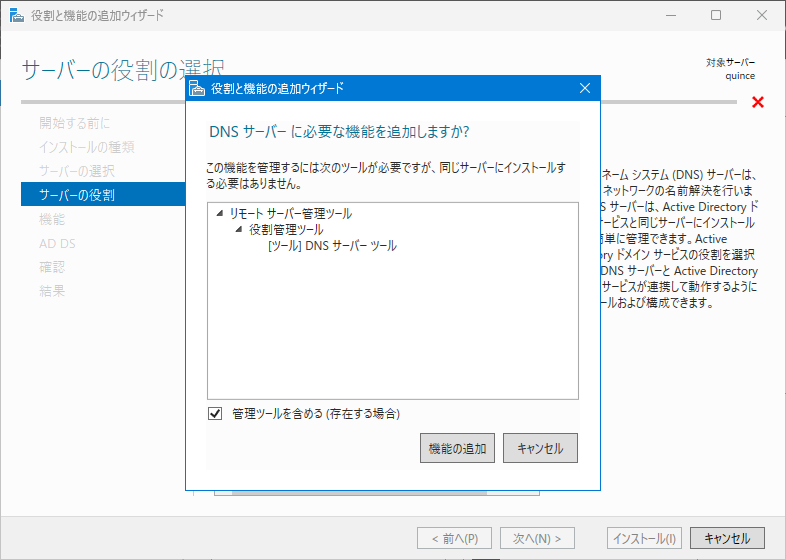This screenshot has height=560, width=786.
Task: Click the 対象サーバー label
Action: (730, 62)
